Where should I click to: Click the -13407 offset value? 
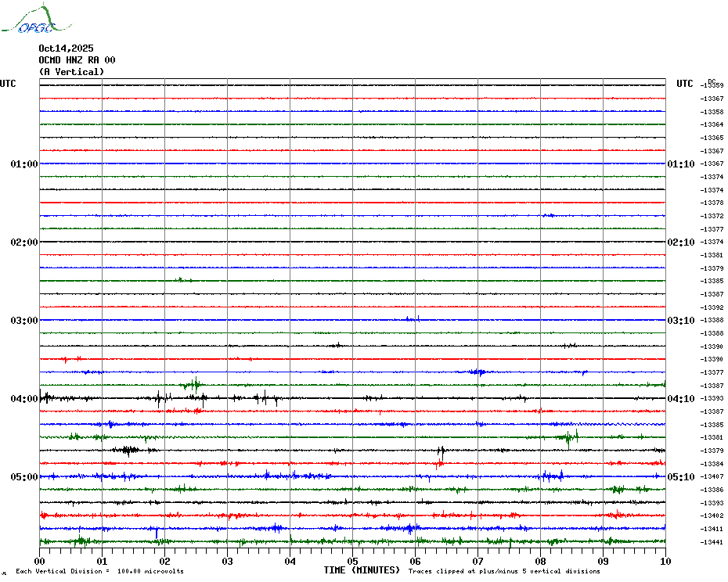(711, 477)
